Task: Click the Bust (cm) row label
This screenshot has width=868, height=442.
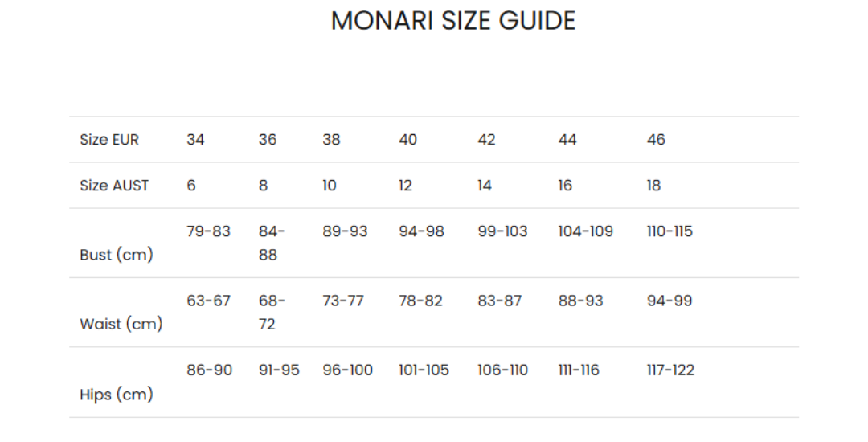Action: pyautogui.click(x=117, y=255)
